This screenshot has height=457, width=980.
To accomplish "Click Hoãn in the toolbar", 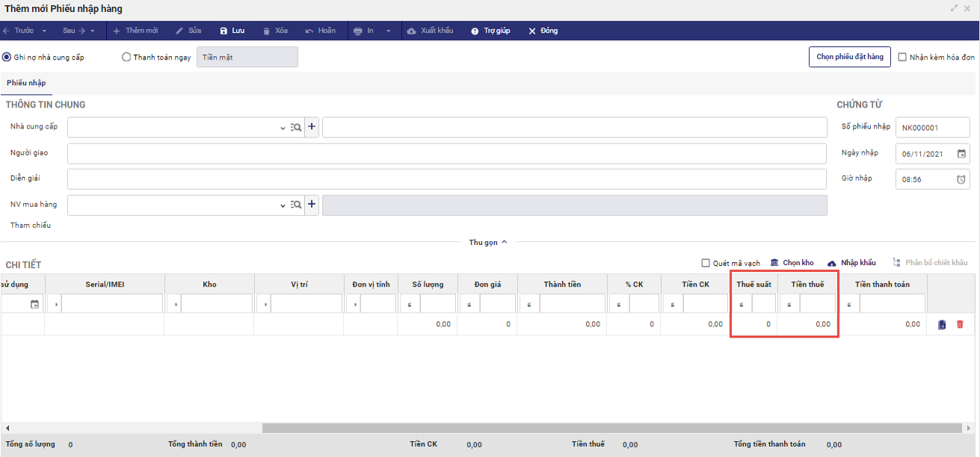I will 321,31.
